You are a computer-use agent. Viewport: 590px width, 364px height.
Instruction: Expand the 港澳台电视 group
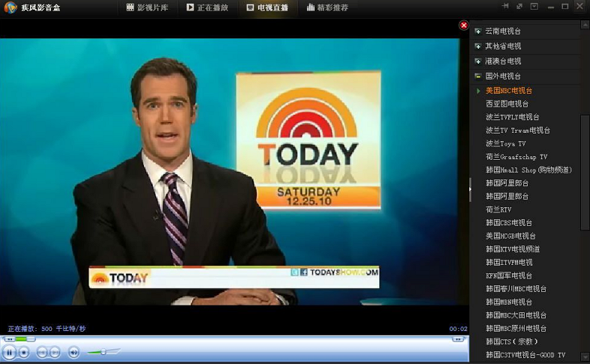pos(478,62)
